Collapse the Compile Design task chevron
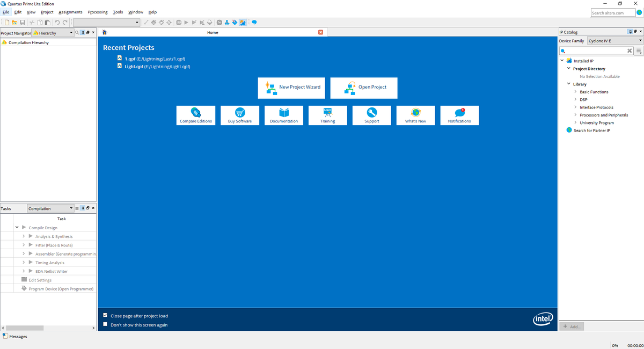644x349 pixels. pyautogui.click(x=17, y=228)
